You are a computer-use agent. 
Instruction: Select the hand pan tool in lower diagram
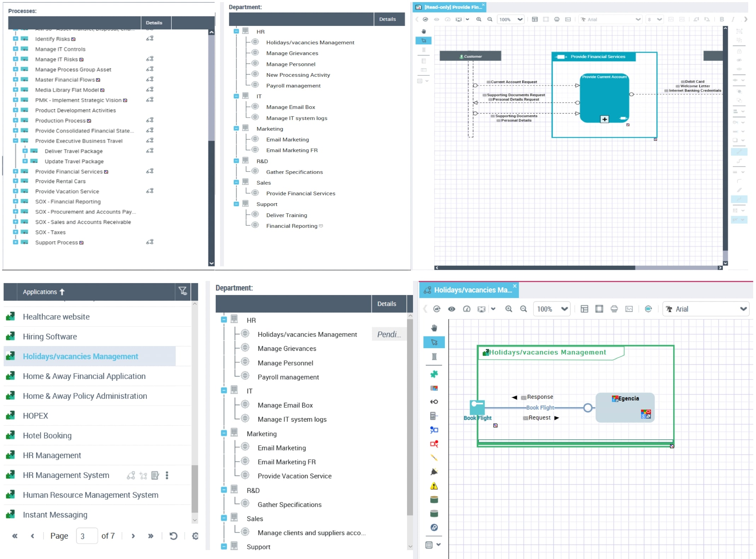click(434, 328)
